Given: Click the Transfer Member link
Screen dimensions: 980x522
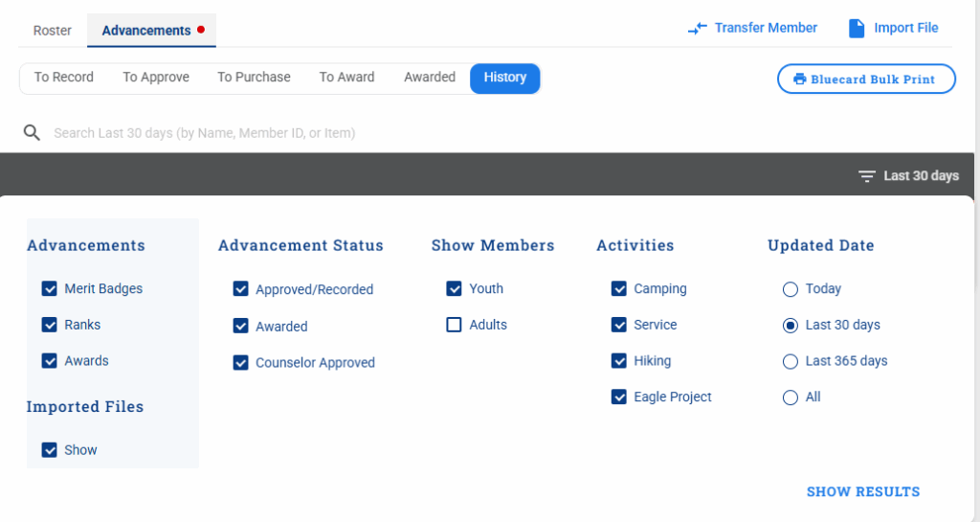Looking at the screenshot, I should [x=766, y=29].
